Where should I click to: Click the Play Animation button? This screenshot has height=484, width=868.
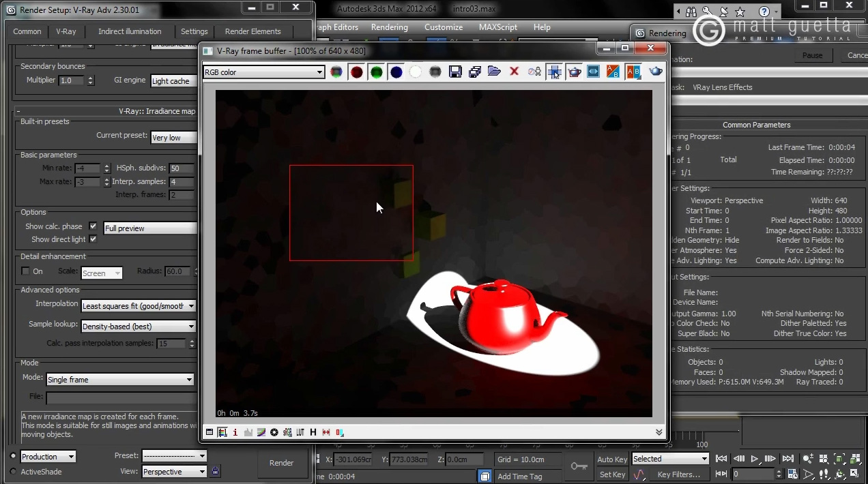755,459
